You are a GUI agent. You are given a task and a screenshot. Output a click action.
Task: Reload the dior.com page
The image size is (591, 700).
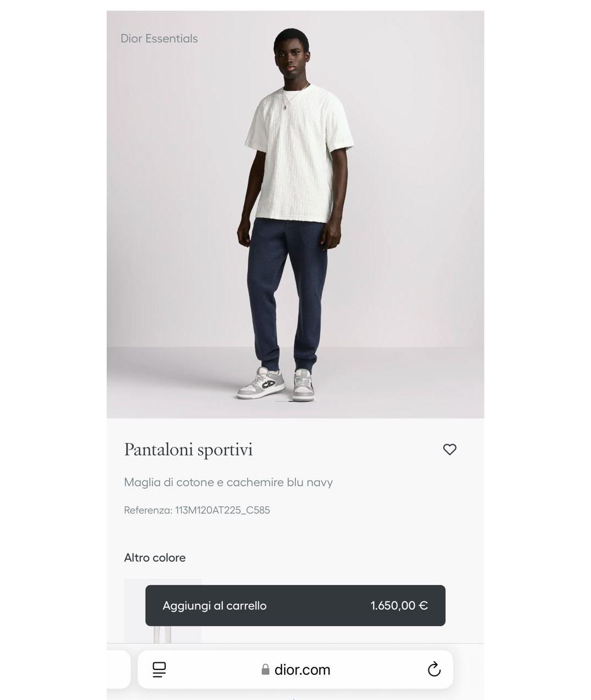click(x=434, y=669)
